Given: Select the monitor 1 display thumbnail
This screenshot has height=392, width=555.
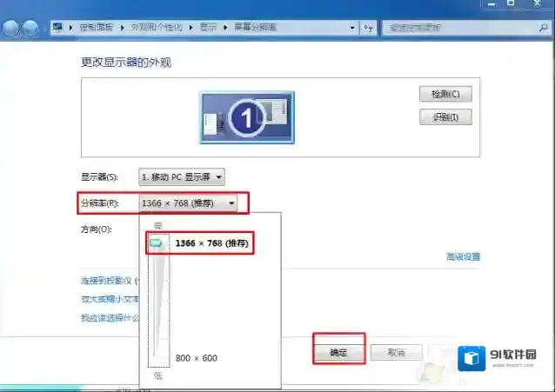Looking at the screenshot, I should pyautogui.click(x=247, y=116).
